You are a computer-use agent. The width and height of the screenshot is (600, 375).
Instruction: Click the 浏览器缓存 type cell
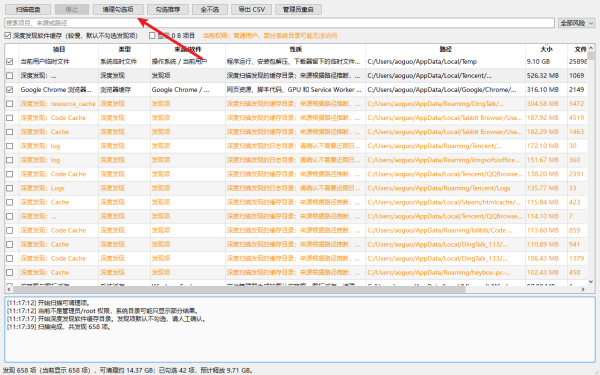(116, 90)
